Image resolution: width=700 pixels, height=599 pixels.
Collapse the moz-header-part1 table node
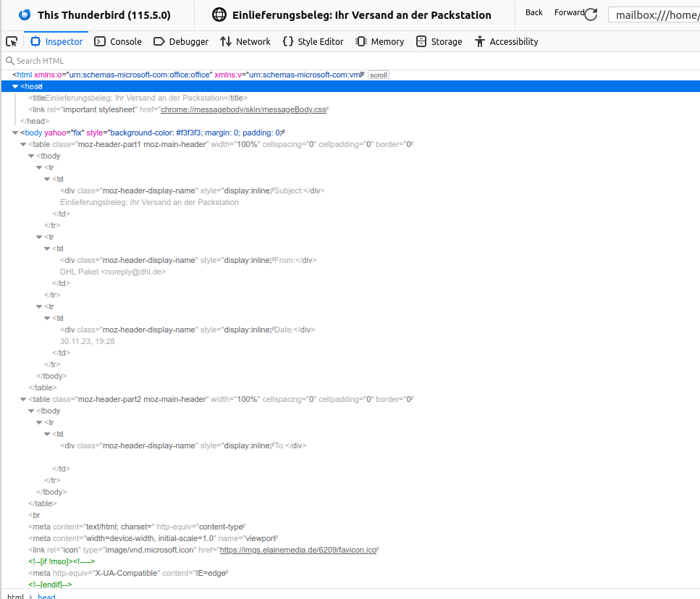point(23,144)
